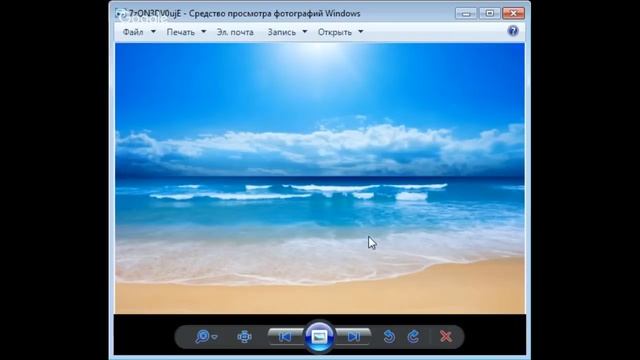Open the help question mark icon
The width and height of the screenshot is (640, 360).
coord(513,31)
